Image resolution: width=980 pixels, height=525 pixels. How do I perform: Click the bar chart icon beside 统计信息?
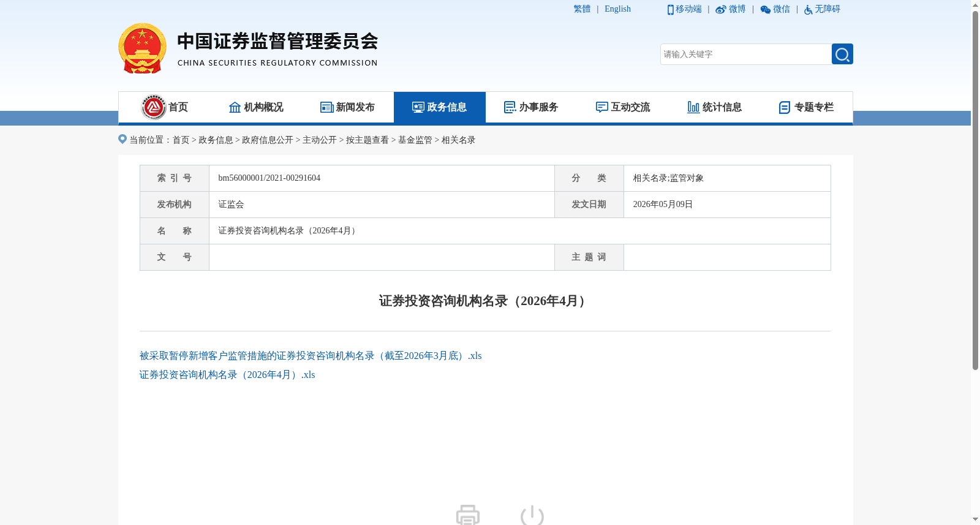click(x=693, y=107)
